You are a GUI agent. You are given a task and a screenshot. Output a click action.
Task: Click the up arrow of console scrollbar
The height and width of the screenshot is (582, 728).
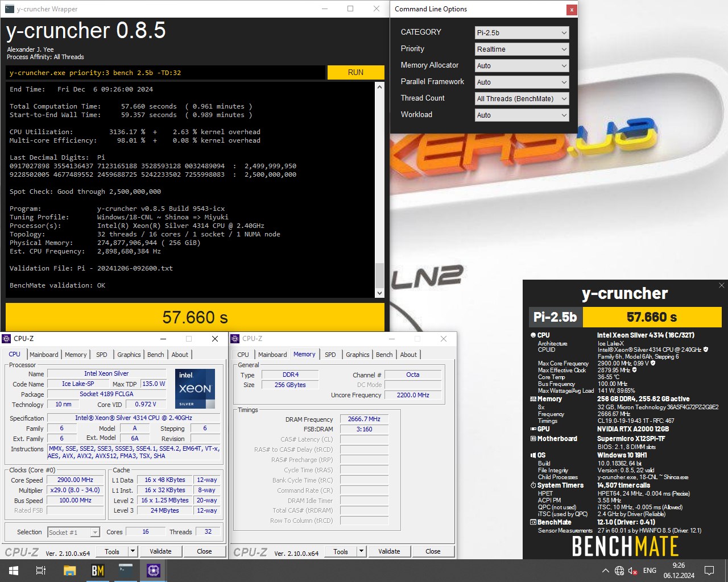click(380, 87)
